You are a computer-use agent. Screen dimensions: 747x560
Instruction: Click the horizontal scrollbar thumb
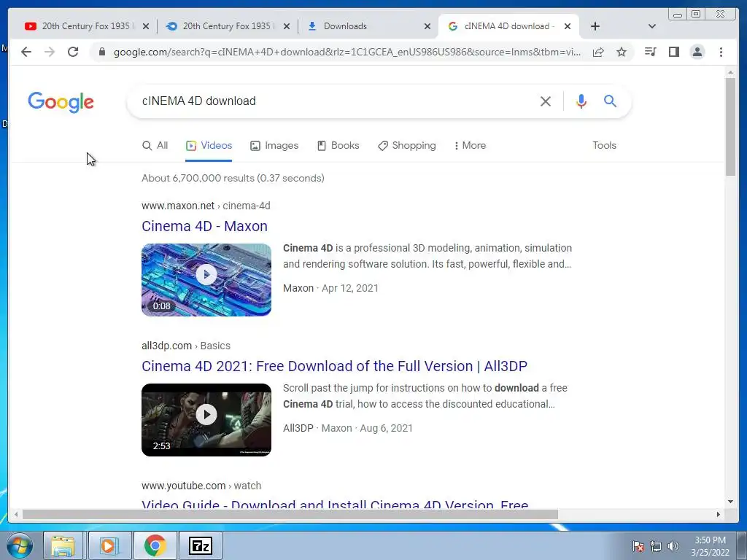[290, 514]
